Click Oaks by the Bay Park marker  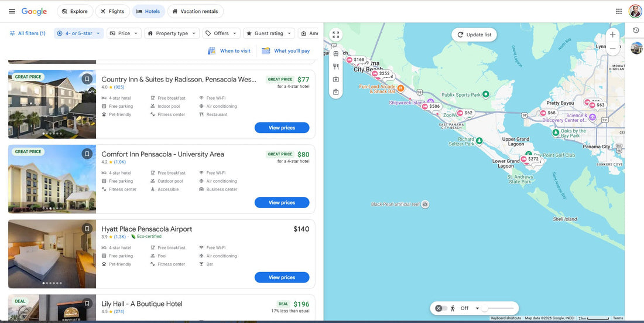click(556, 133)
